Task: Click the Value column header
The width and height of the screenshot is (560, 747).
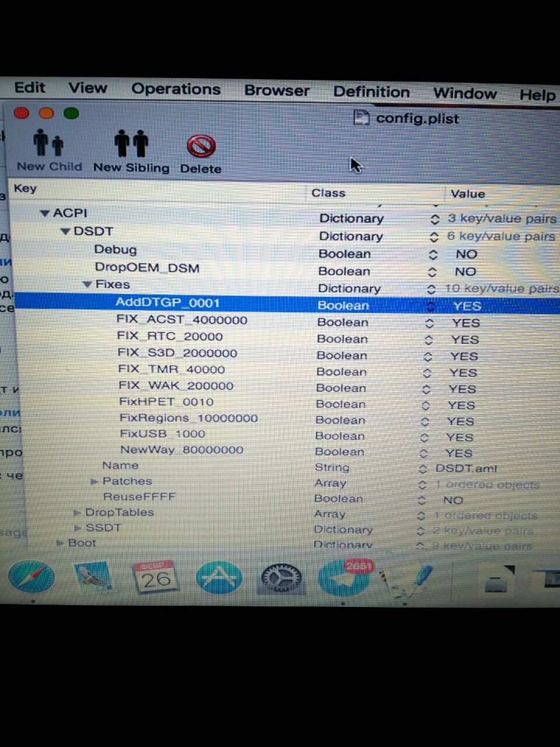Action: point(468,194)
